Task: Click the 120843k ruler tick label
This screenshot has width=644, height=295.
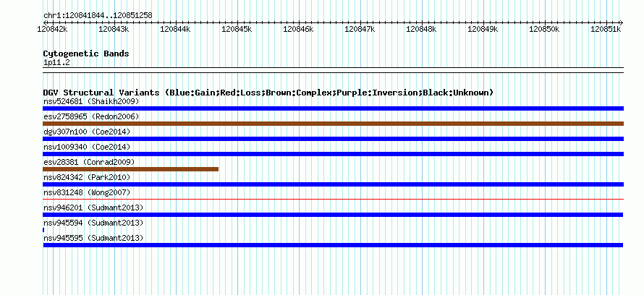Action: coord(114,29)
